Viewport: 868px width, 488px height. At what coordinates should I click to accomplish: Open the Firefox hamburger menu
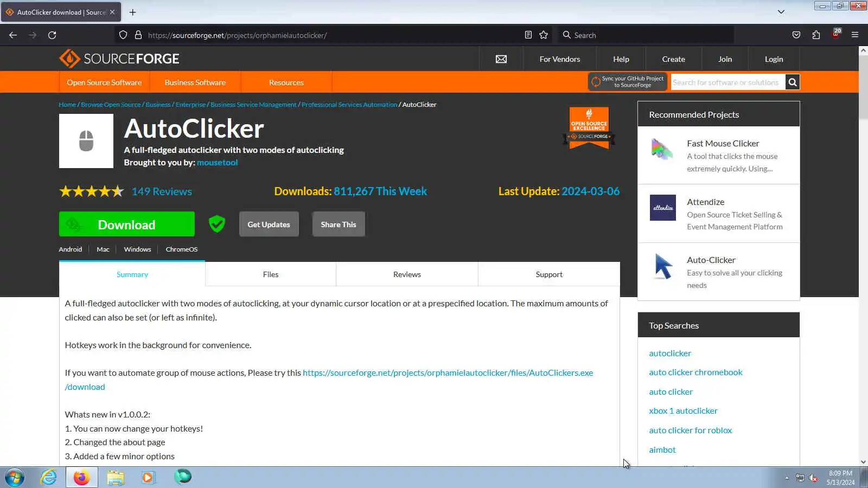[x=855, y=35]
